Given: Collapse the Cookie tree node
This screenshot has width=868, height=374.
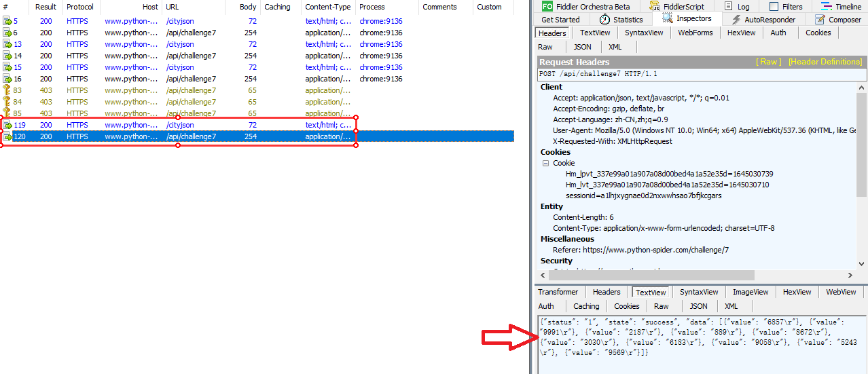Looking at the screenshot, I should [x=545, y=164].
